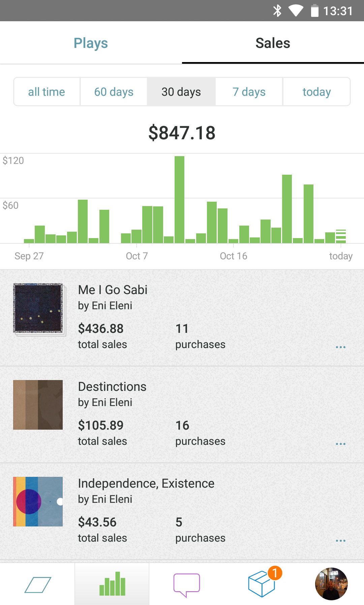Open more options for Destinctions
364x605 pixels.
pyautogui.click(x=340, y=444)
